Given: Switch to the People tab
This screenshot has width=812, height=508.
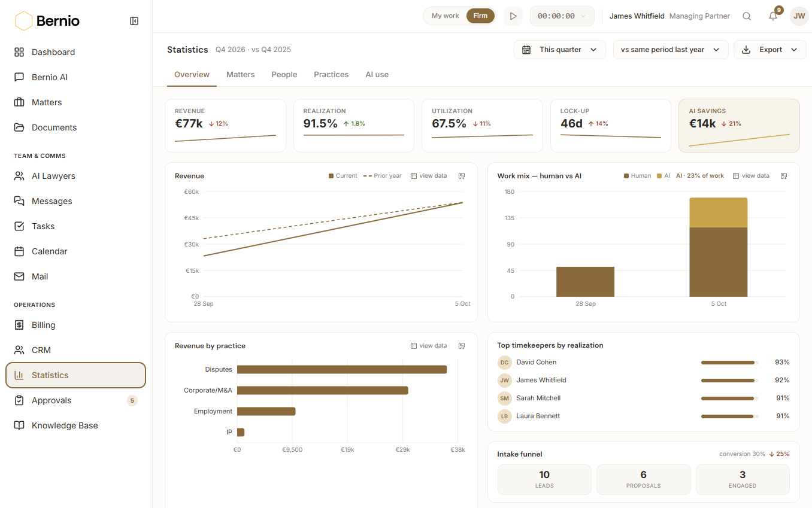Looking at the screenshot, I should [x=284, y=75].
